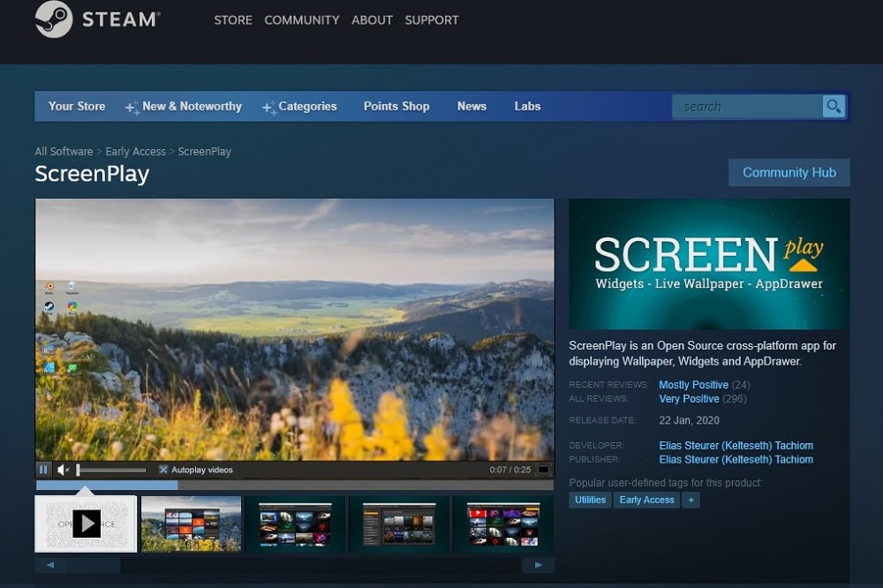Add a tag with plus button
The height and width of the screenshot is (588, 883).
[x=691, y=500]
